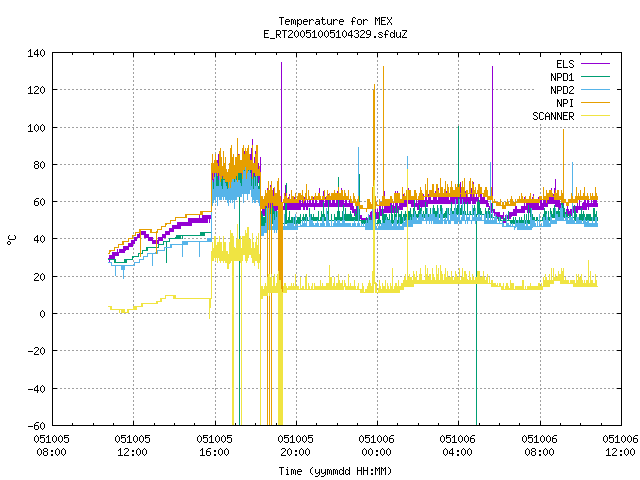The image size is (640, 480).
Task: Click the y-axis label -40
Action: 36,389
